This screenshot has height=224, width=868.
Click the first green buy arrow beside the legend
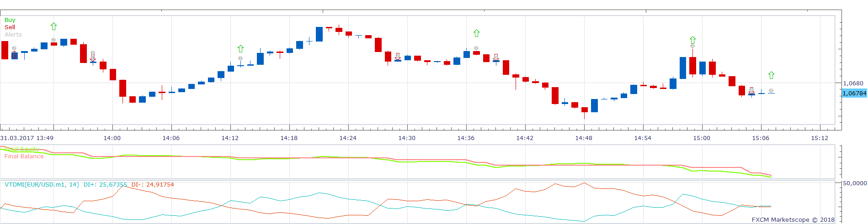[53, 26]
